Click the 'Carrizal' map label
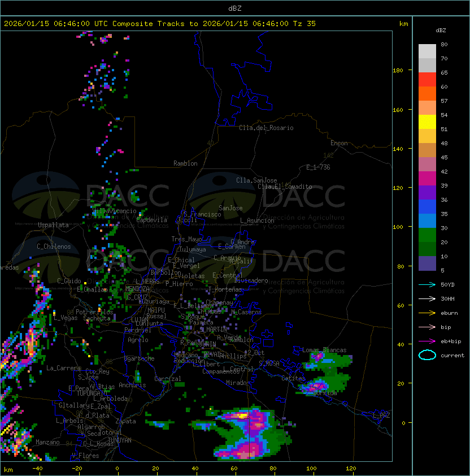This screenshot has height=476, width=470. tap(168, 379)
